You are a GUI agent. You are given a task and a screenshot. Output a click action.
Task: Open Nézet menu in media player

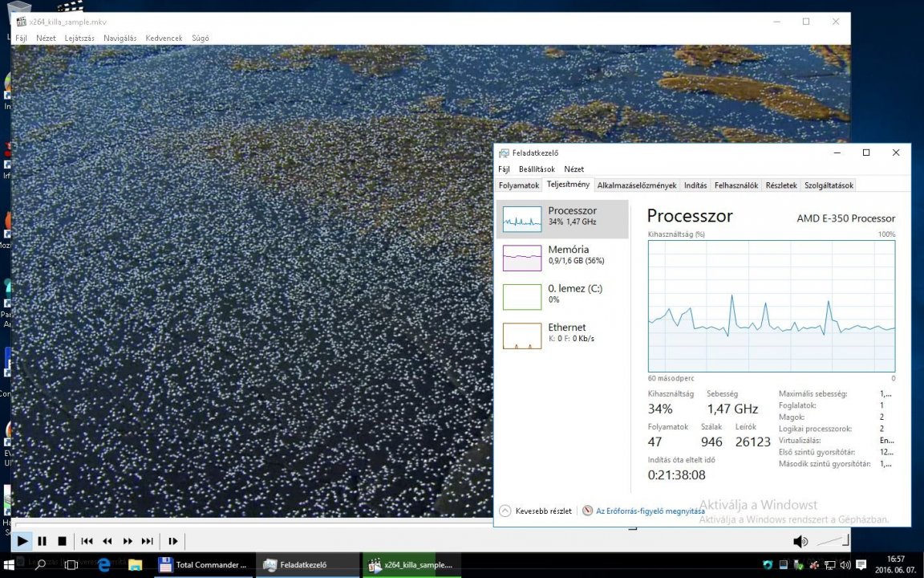(x=46, y=38)
